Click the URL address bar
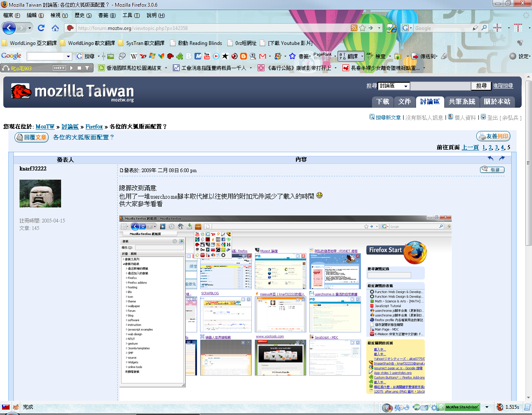 coord(212,28)
